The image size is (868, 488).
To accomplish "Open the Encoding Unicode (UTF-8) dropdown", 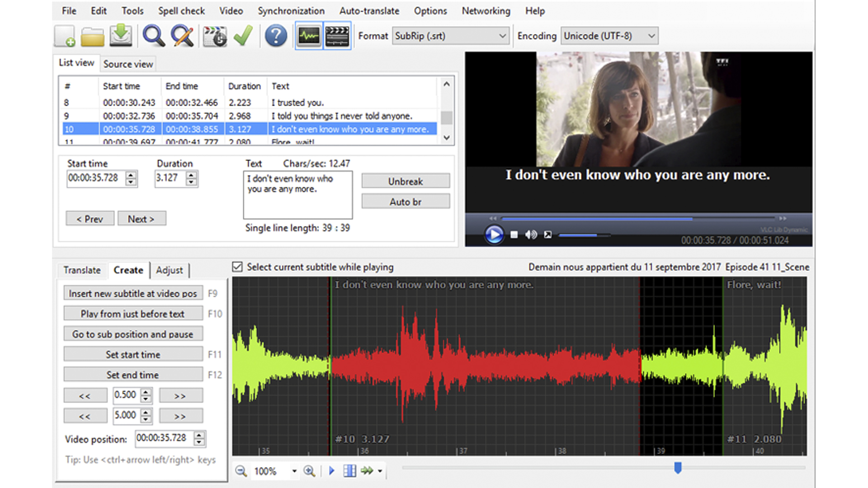I will 651,36.
